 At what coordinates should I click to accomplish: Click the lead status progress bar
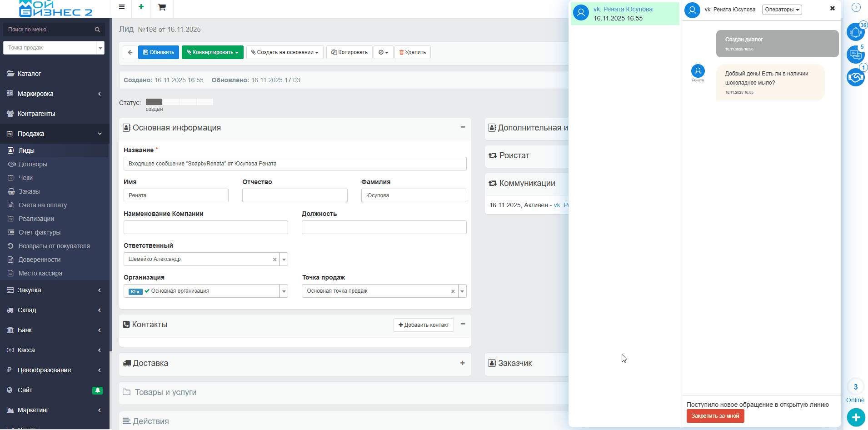(x=179, y=102)
